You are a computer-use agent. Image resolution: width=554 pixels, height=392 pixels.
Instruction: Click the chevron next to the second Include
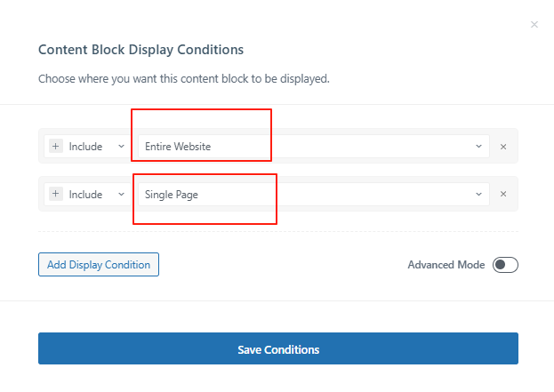pyautogui.click(x=121, y=193)
